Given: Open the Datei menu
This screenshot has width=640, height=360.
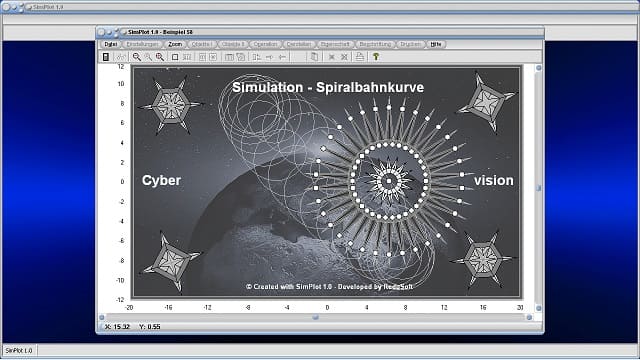Looking at the screenshot, I should click(110, 44).
